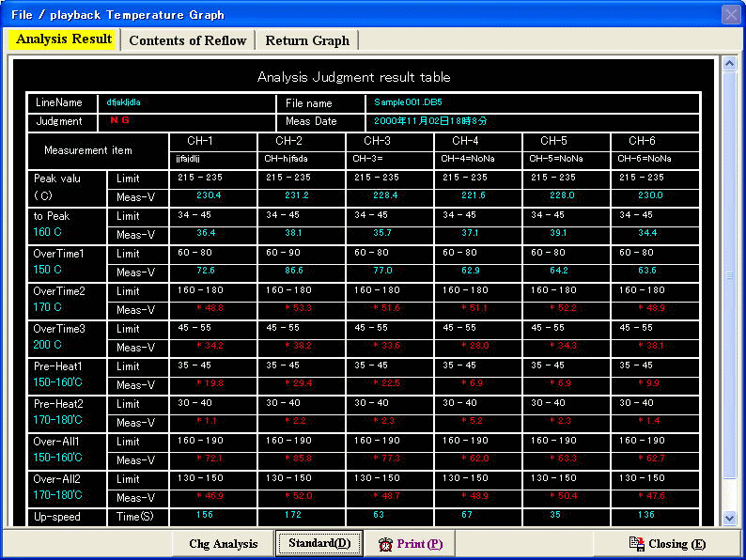Click the Print (P) button

point(410,544)
